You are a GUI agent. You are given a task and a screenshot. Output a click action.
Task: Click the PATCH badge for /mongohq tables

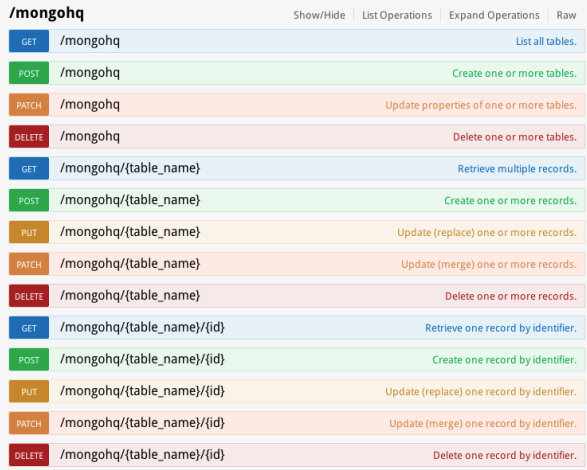(x=29, y=105)
